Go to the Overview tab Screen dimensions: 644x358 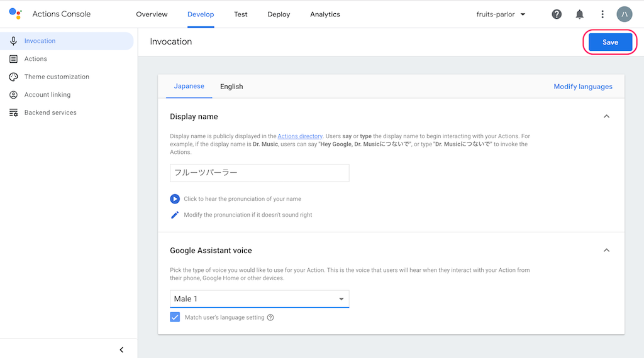pos(152,14)
